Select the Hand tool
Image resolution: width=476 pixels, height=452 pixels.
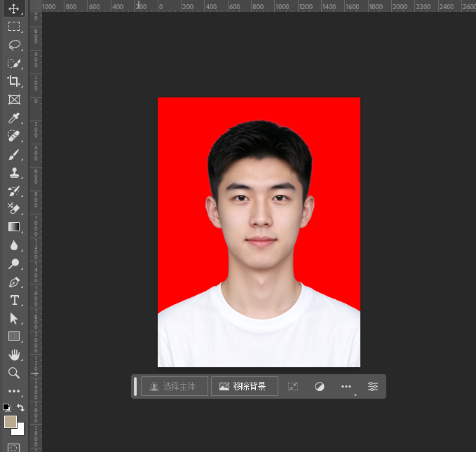point(14,355)
